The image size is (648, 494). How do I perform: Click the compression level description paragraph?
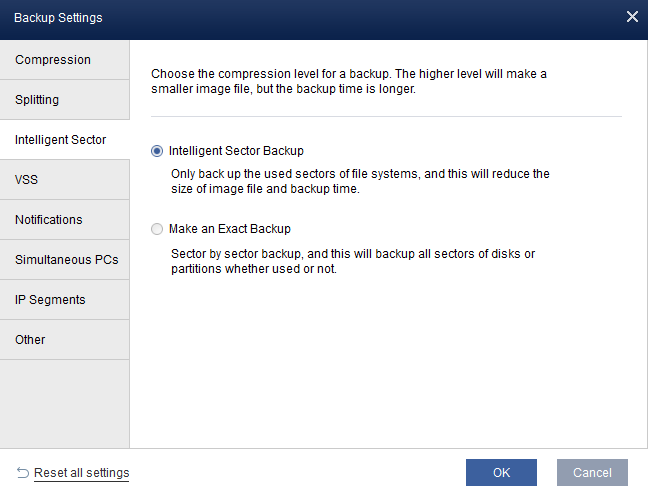point(348,81)
